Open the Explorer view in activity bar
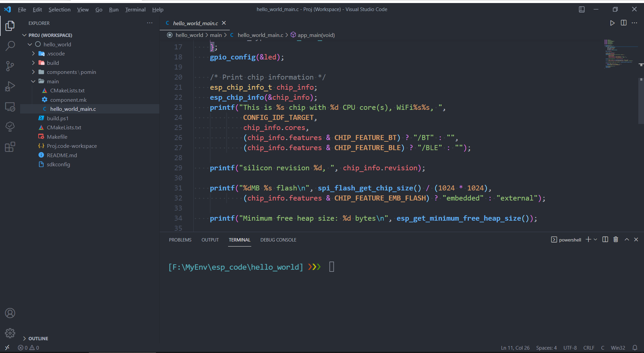Screen dimensions: 644x353 click(10, 26)
